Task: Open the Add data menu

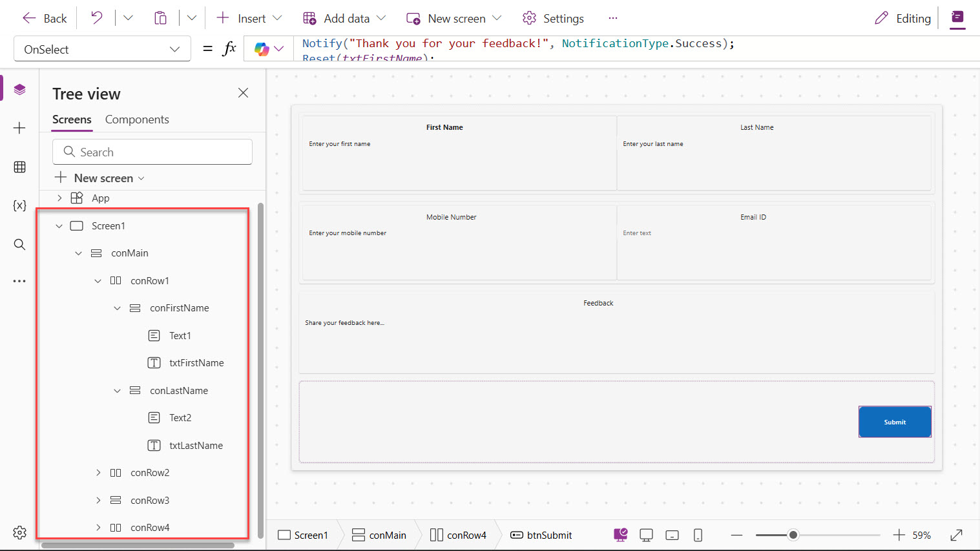Action: (x=344, y=18)
